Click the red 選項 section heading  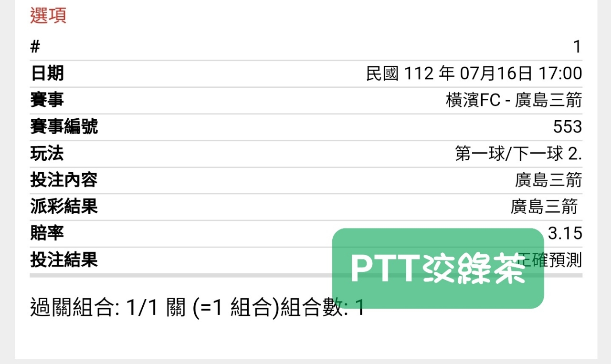pos(48,16)
